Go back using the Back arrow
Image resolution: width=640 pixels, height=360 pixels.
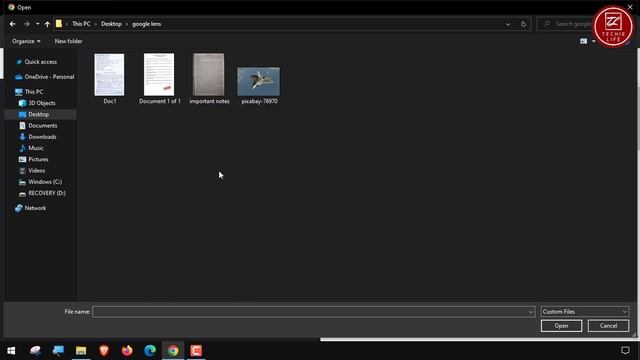click(13, 24)
